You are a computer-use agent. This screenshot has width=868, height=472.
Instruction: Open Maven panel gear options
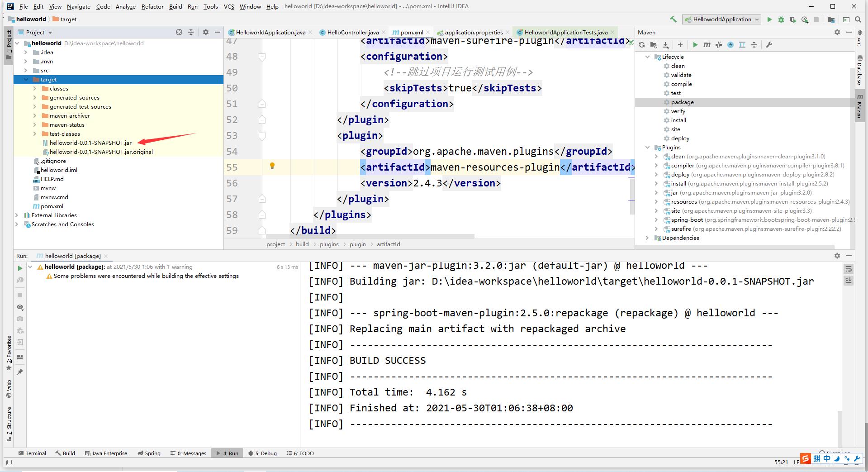(x=837, y=32)
